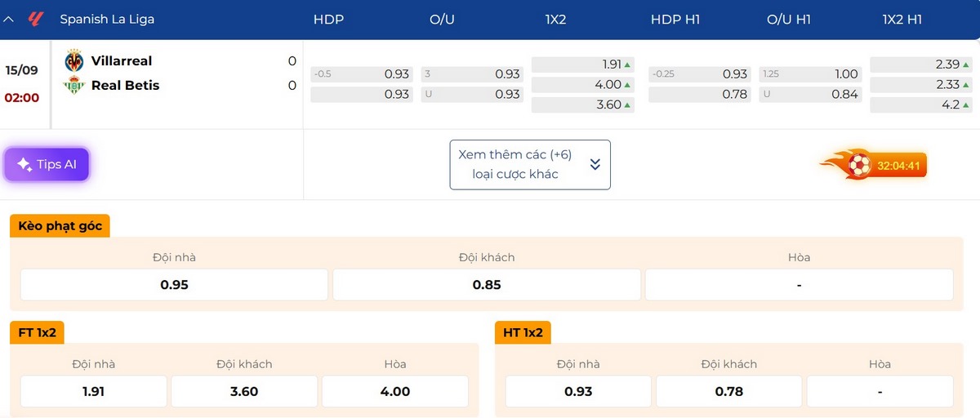Click the green up arrow beside 1.91

627,64
